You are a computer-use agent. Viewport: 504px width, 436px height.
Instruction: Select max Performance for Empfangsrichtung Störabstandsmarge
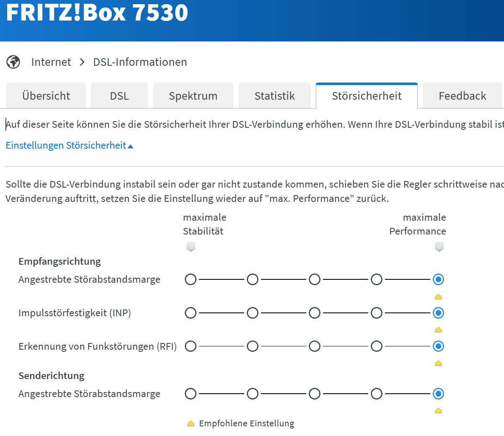[x=439, y=279]
